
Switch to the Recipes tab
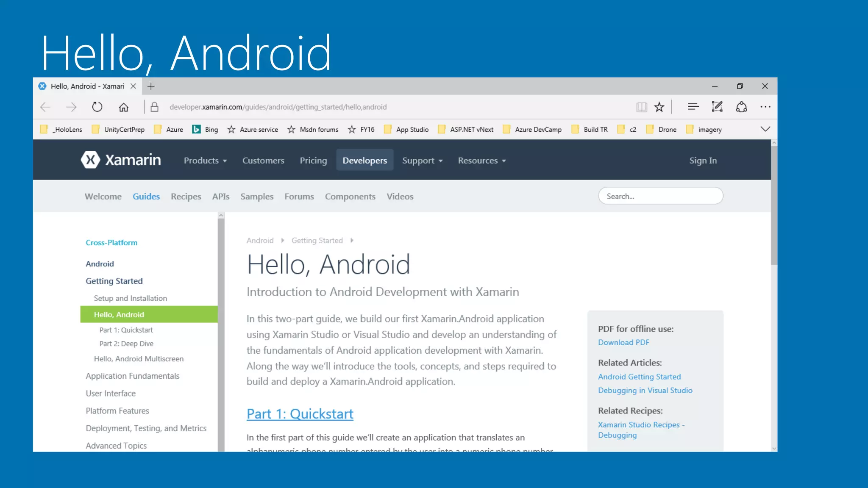click(186, 197)
